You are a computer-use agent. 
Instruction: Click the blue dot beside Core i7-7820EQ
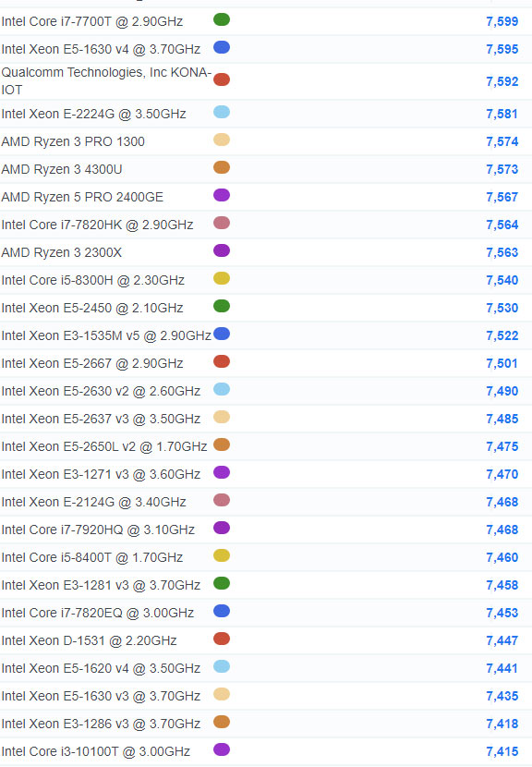pos(222,611)
